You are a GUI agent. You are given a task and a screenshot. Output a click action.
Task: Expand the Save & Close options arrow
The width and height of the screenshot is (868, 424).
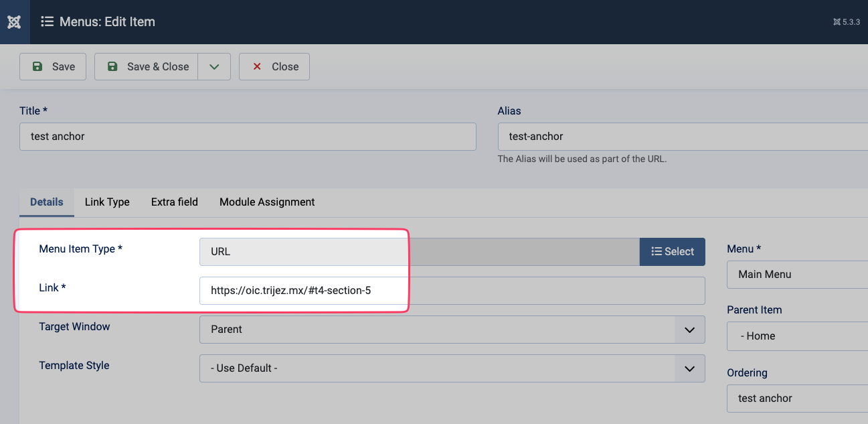214,67
